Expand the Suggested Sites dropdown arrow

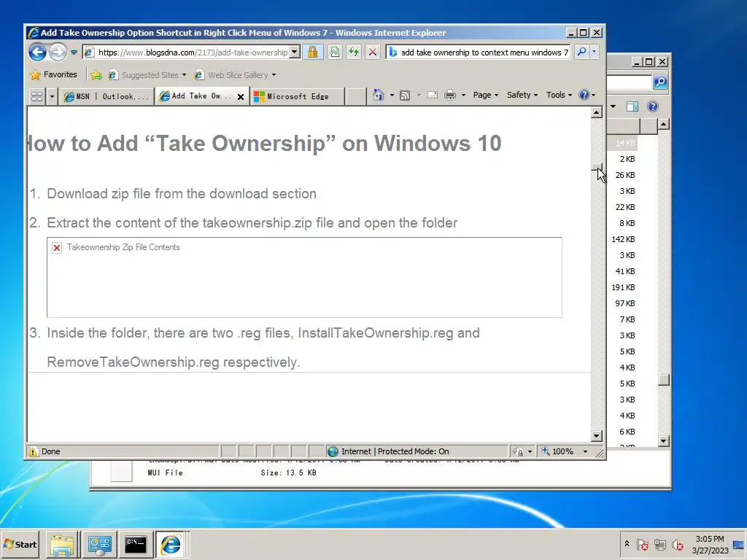(184, 75)
